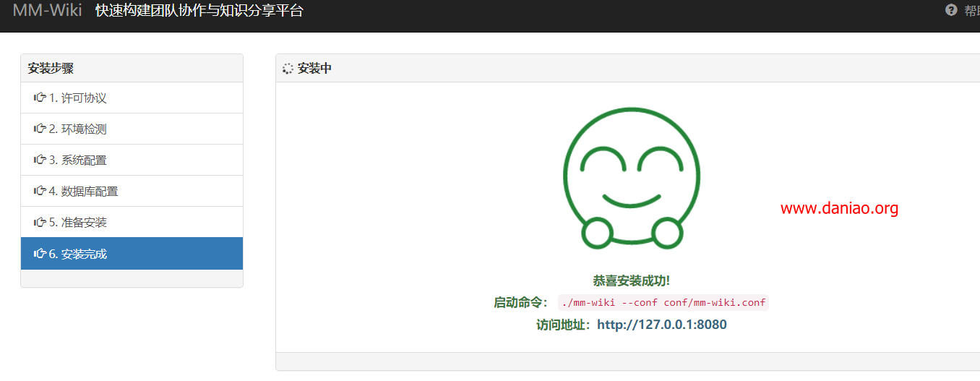Click the 访问地址 label
Viewport: 980px width, 381px height.
pyautogui.click(x=564, y=325)
